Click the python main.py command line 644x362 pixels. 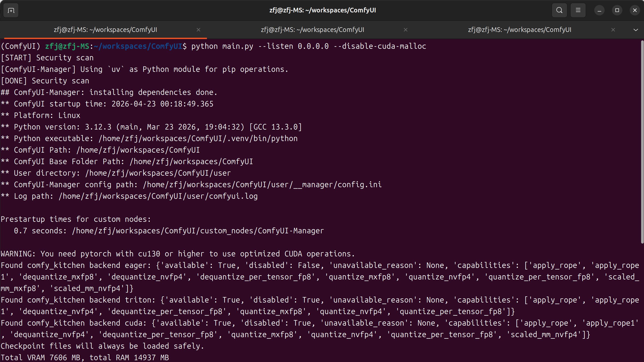(308, 46)
